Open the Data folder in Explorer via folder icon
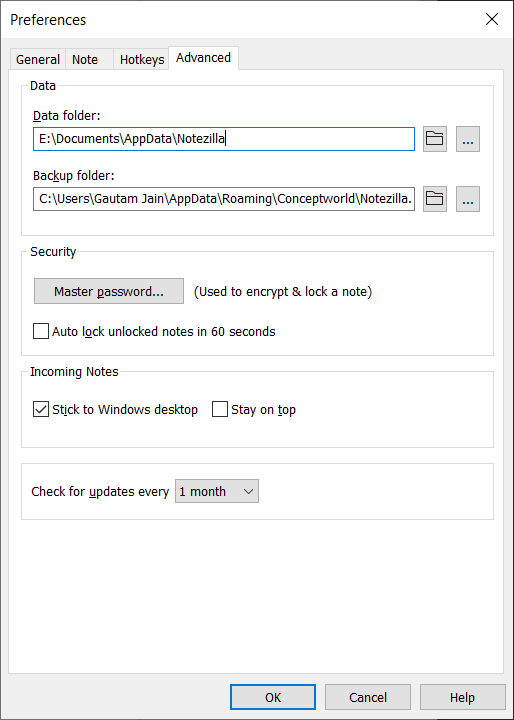514x720 pixels. click(x=435, y=139)
